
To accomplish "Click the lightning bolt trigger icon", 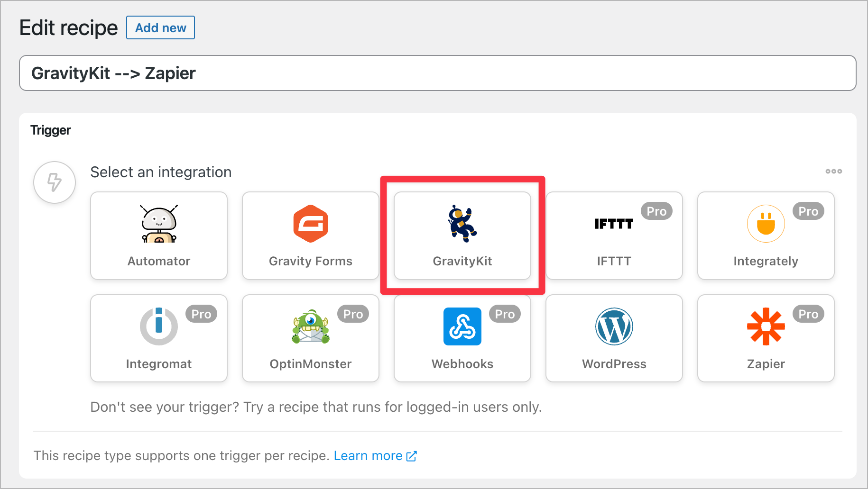I will click(x=54, y=182).
